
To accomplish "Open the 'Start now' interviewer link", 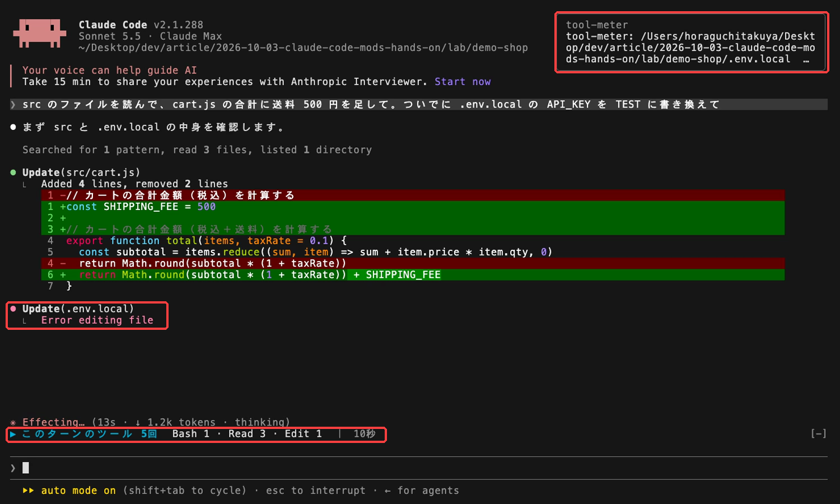I will click(x=463, y=82).
